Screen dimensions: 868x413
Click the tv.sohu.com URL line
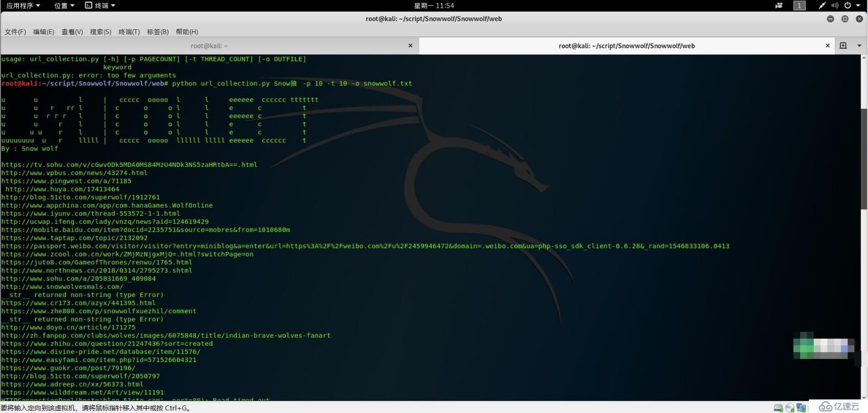(x=129, y=165)
